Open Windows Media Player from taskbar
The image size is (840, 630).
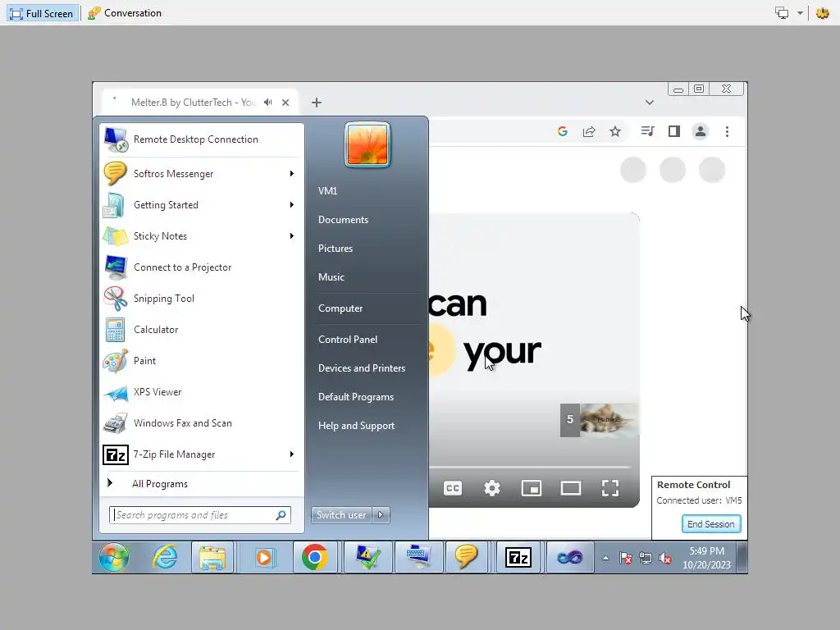coord(264,558)
